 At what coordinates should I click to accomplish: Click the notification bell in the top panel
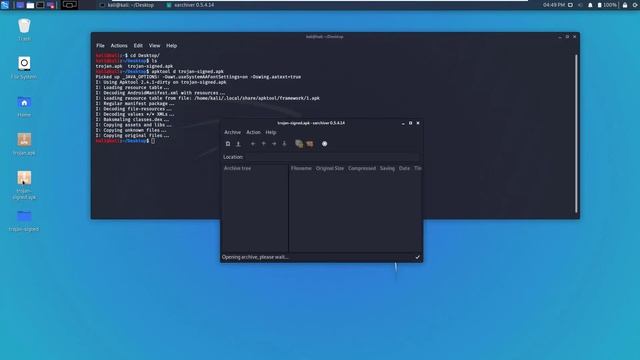coord(590,5)
